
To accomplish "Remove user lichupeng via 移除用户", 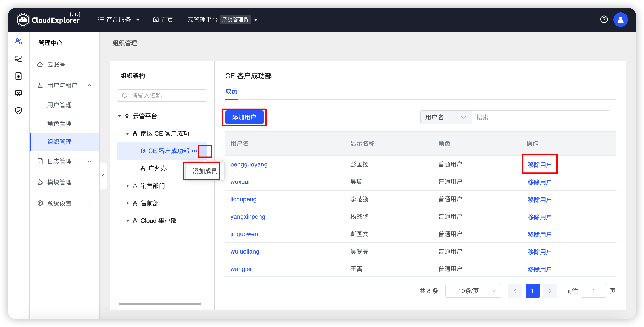I will tap(539, 200).
